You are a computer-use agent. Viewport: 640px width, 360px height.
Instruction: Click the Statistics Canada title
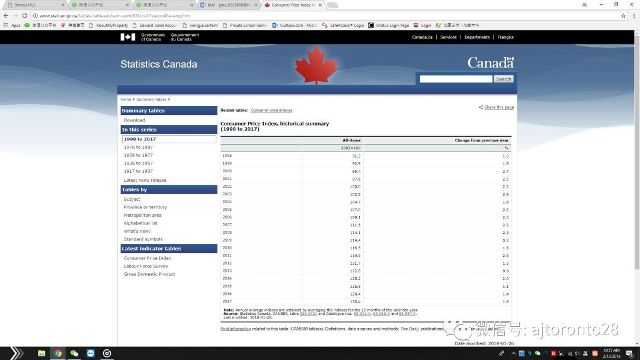pos(159,64)
